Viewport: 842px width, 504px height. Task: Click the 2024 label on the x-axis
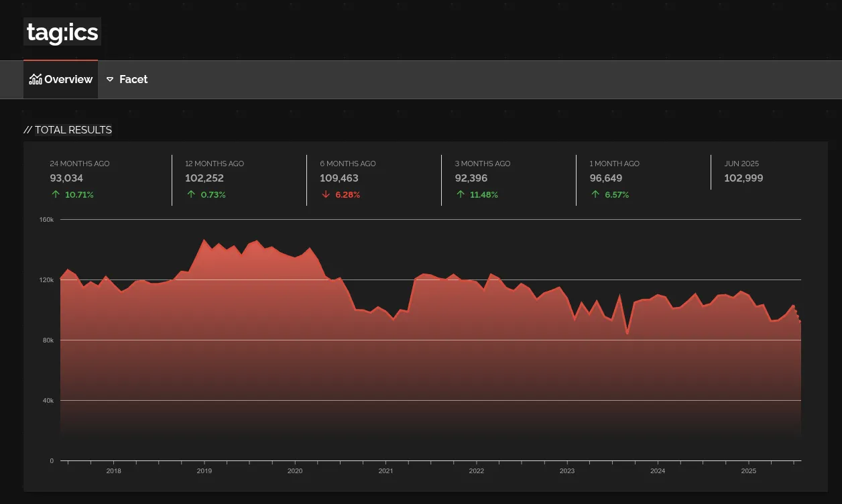coord(658,471)
